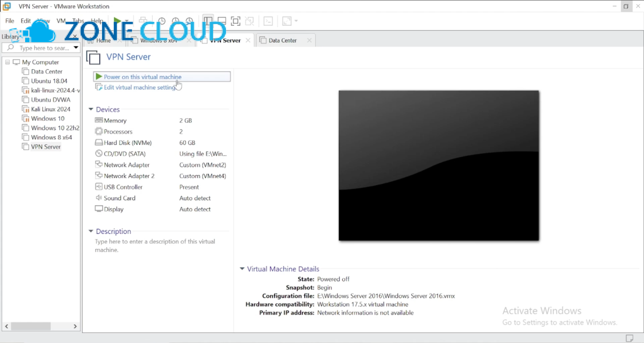Viewport: 644px width, 343px height.
Task: Click the "Using file E:\Win..." value
Action: click(203, 154)
